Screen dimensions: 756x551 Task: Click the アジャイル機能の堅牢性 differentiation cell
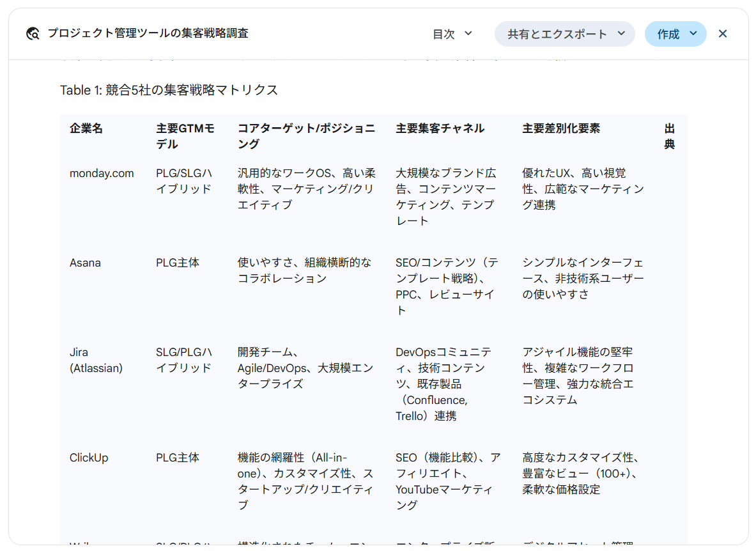pyautogui.click(x=578, y=376)
